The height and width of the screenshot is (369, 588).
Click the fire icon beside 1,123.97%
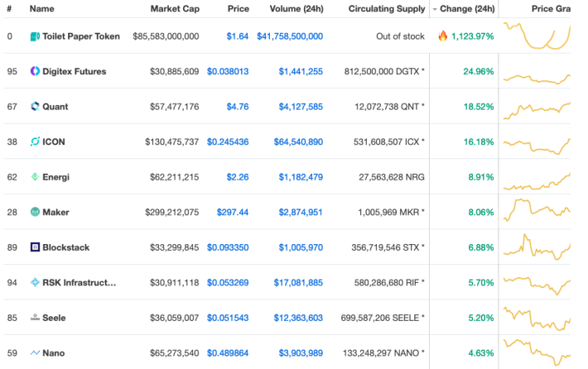443,36
